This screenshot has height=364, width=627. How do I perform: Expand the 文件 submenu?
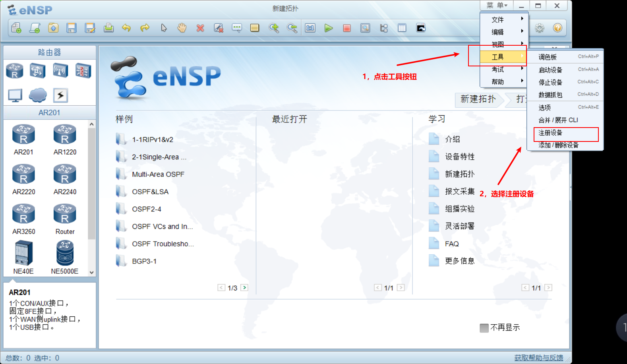click(503, 19)
